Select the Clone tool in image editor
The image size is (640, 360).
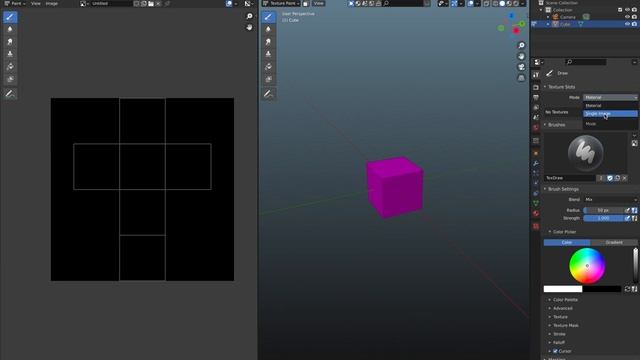[10, 54]
